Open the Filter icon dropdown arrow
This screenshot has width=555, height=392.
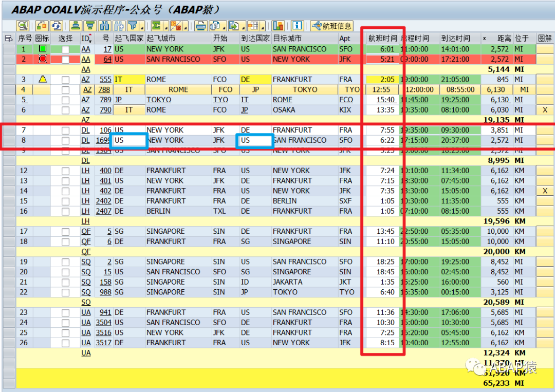[x=142, y=26]
